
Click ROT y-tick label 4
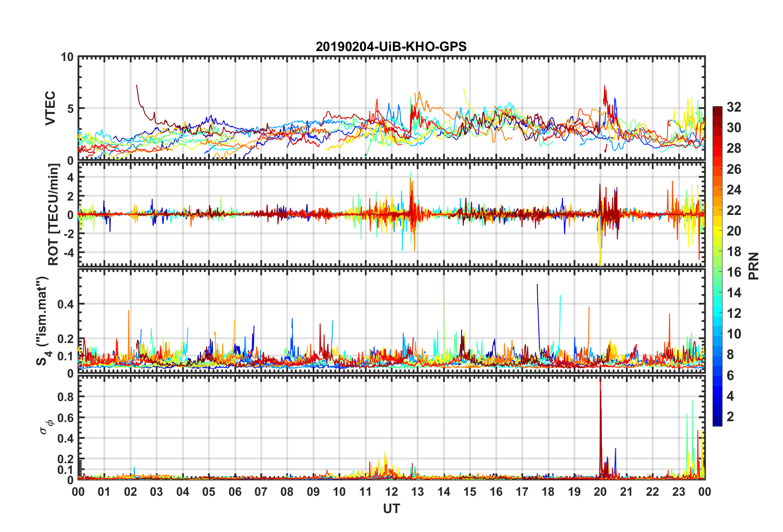click(70, 177)
